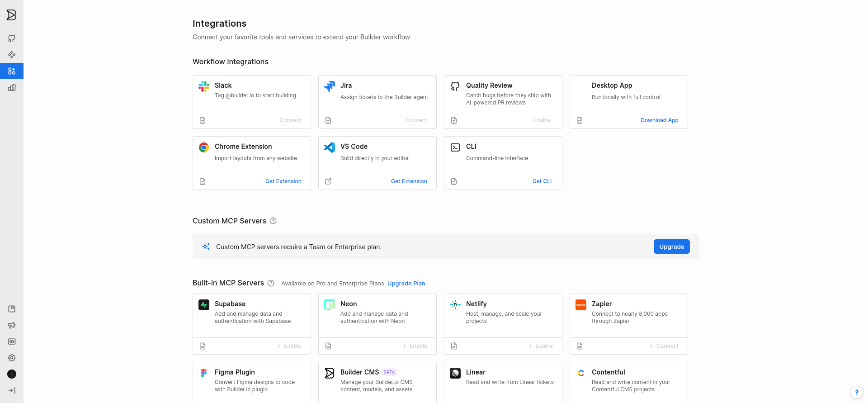Open the analytics bar chart sidebar icon

point(12,87)
